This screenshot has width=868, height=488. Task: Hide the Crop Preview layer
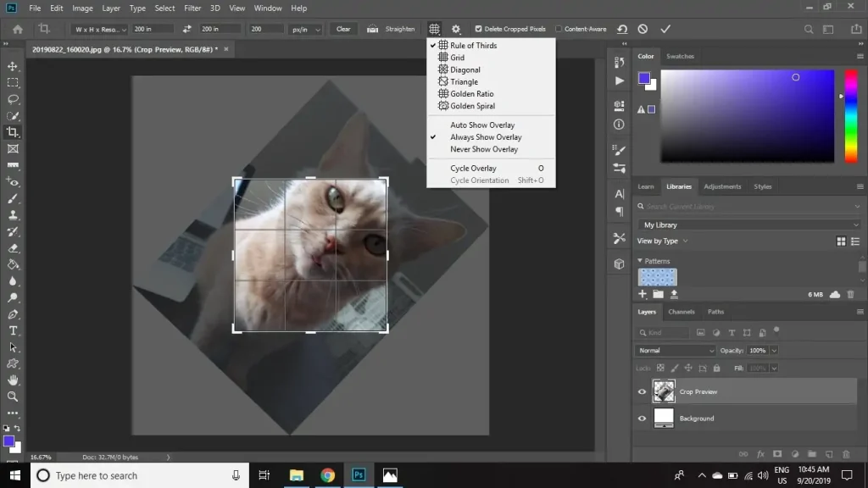(642, 391)
